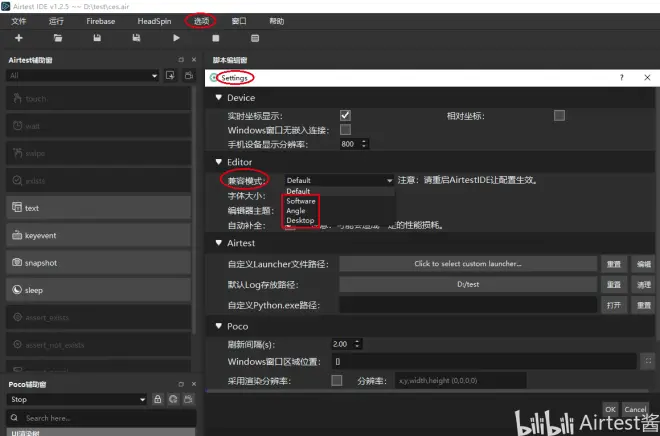Click the Poco record icon
The width and height of the screenshot is (660, 436).
pyautogui.click(x=189, y=399)
